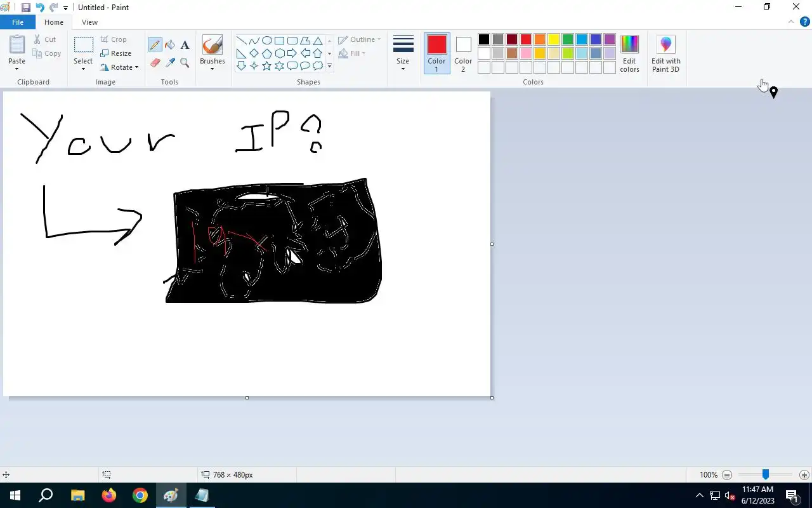Pick the Cloud callout shape
This screenshot has width=812, height=508.
[317, 66]
